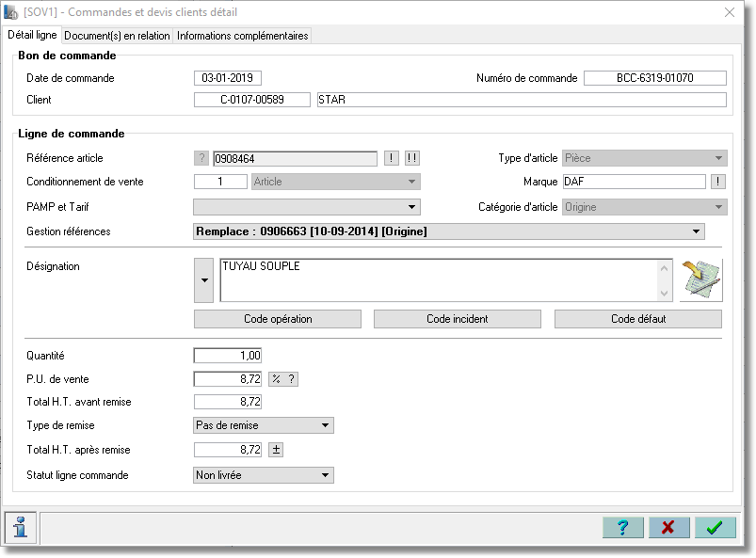This screenshot has height=558, width=756.
Task: Click the red X cancel button
Action: [668, 528]
